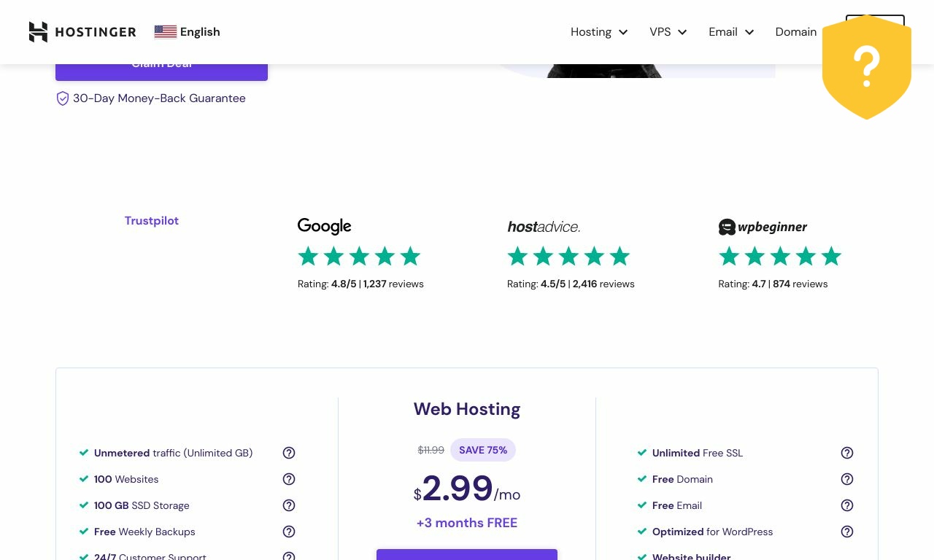Open help tooltip for Free Weekly Backups

[x=289, y=532]
